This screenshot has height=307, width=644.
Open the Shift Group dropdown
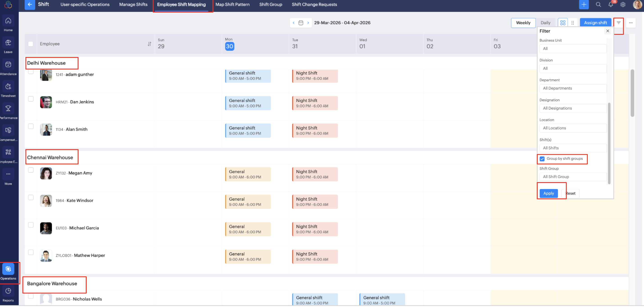[x=573, y=177]
